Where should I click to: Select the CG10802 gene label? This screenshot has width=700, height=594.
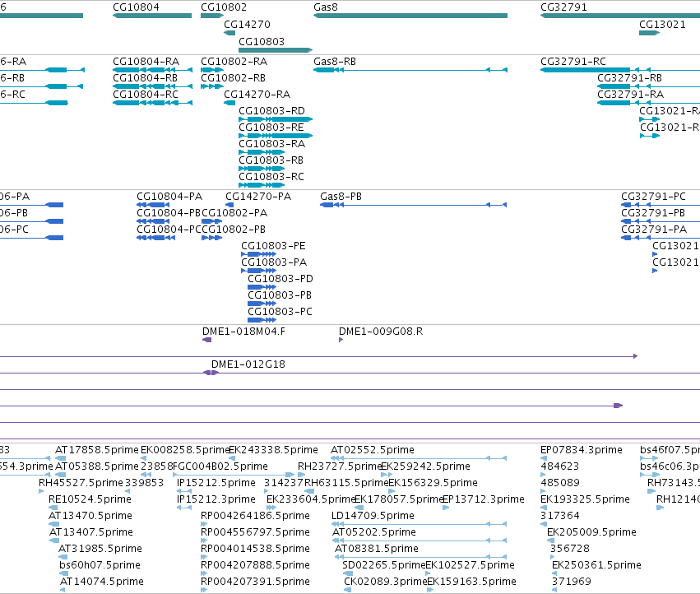(x=223, y=7)
